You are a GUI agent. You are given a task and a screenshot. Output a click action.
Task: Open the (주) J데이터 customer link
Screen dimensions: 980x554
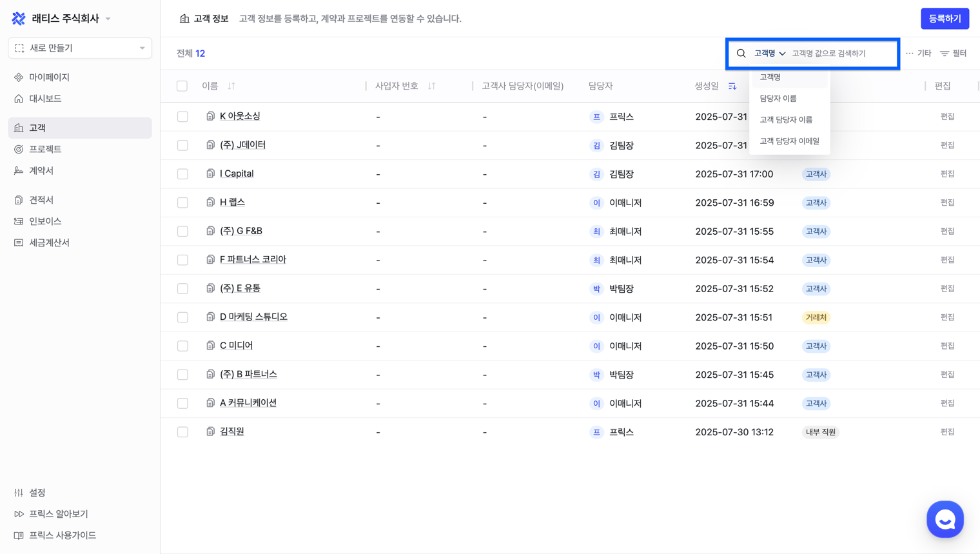tap(242, 145)
